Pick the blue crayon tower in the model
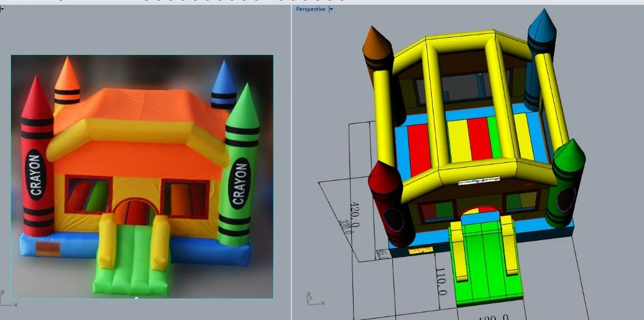The width and height of the screenshot is (644, 320). [x=541, y=36]
